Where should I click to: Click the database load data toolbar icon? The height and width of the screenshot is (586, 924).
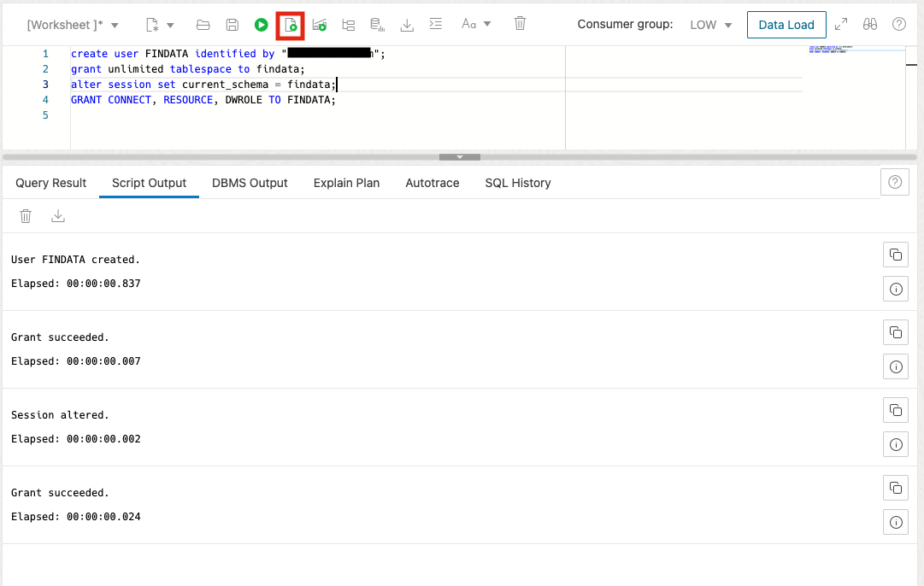(377, 25)
